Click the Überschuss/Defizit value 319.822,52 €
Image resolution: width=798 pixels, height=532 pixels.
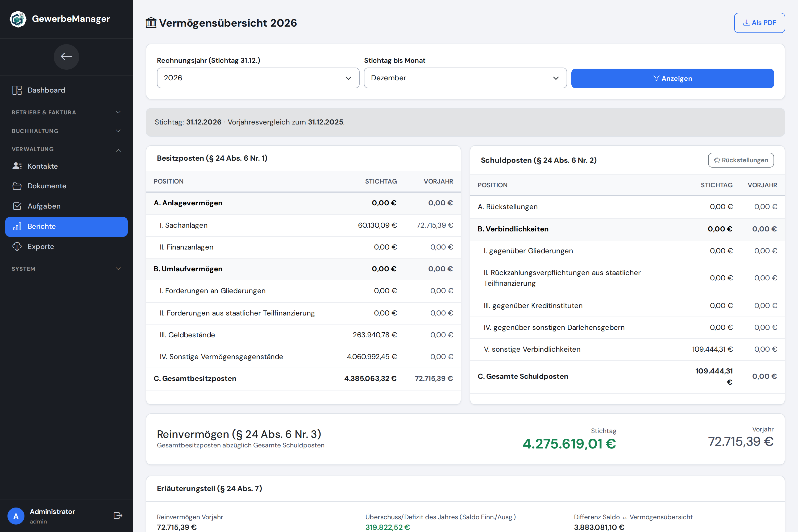[388, 527]
